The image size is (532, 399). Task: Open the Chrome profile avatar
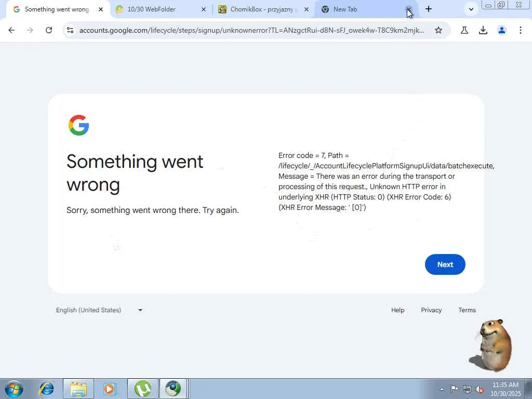click(502, 30)
